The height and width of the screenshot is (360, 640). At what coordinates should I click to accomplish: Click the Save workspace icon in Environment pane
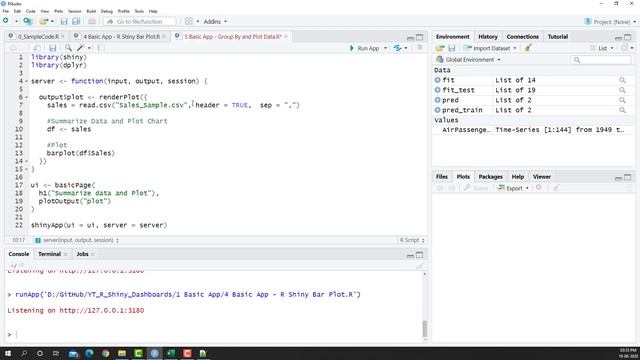point(452,48)
